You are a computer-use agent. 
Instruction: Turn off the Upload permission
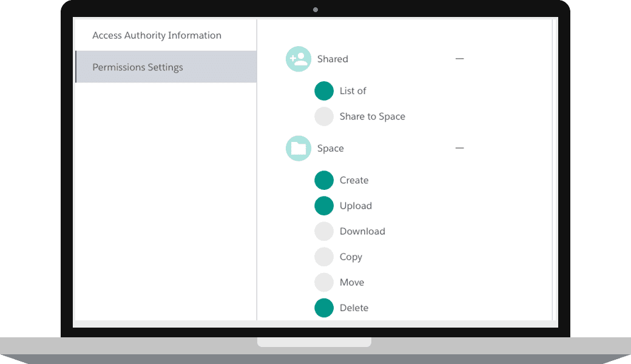click(x=324, y=206)
